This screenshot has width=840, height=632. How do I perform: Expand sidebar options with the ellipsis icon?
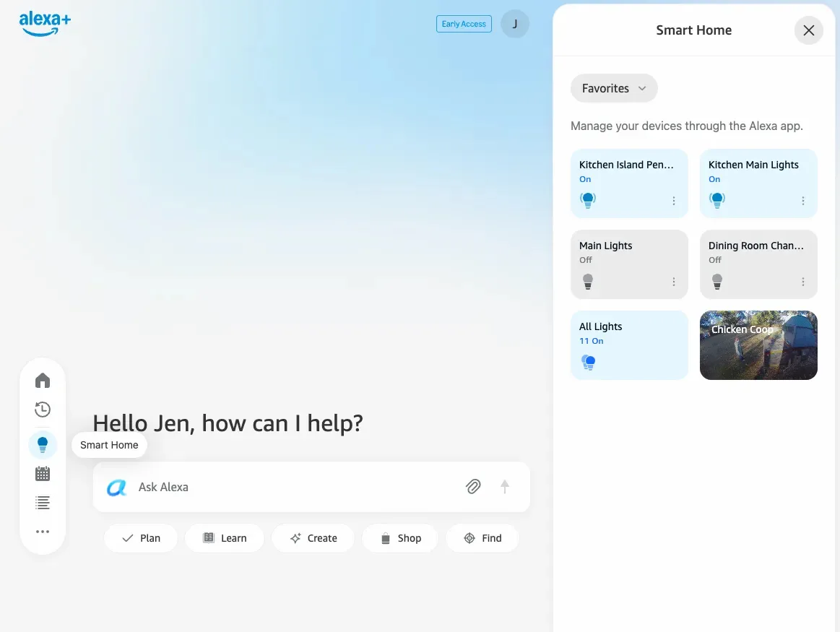43,531
